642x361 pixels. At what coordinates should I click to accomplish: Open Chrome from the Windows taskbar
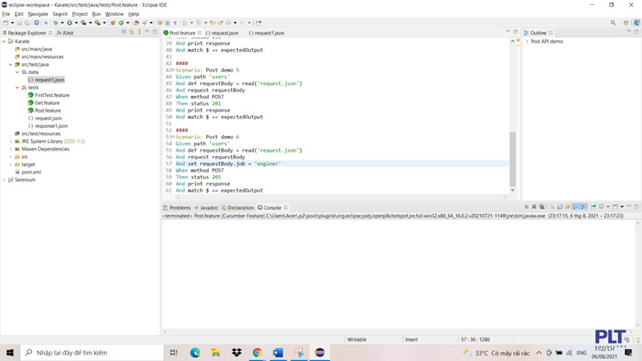pyautogui.click(x=257, y=352)
